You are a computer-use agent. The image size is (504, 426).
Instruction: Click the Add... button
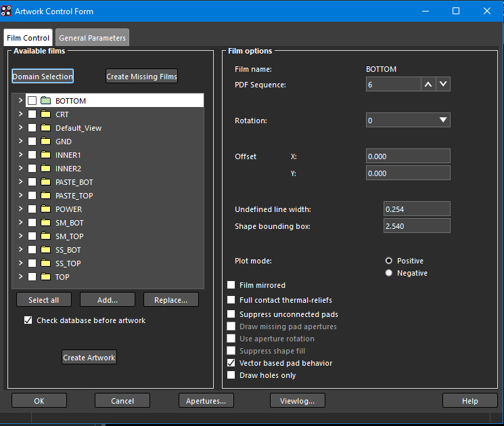click(108, 300)
